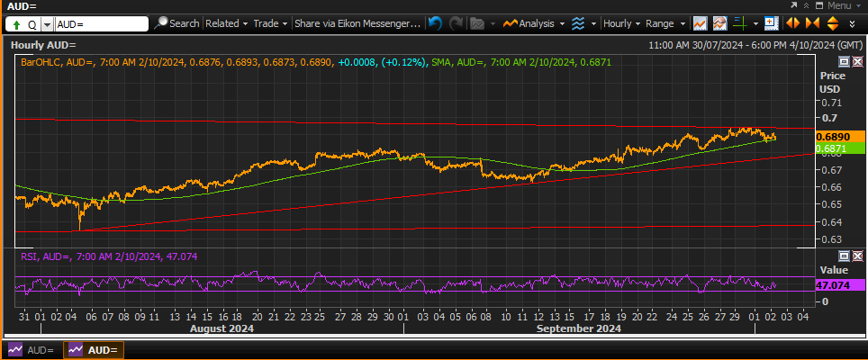Screen dimensions: 868x360
Task: Expand the arrow beside wavy lines icon
Action: click(593, 23)
